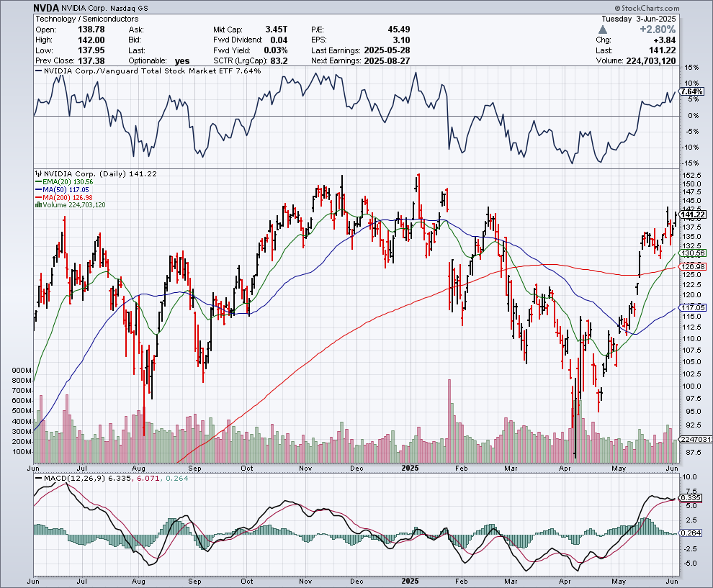Click the EPS value 3.10
Viewport: 713px width, 588px height.
[x=402, y=40]
